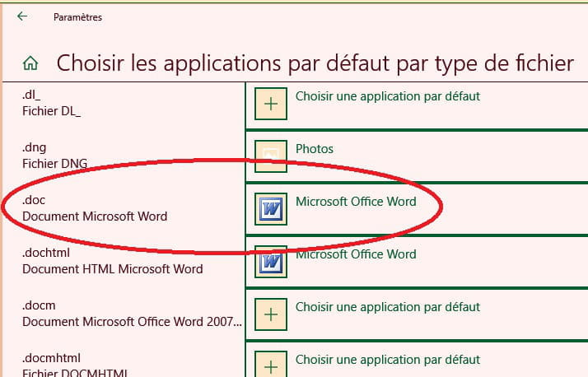Select the .doc extension label
Image resolution: width=588 pixels, height=377 pixels.
point(34,200)
